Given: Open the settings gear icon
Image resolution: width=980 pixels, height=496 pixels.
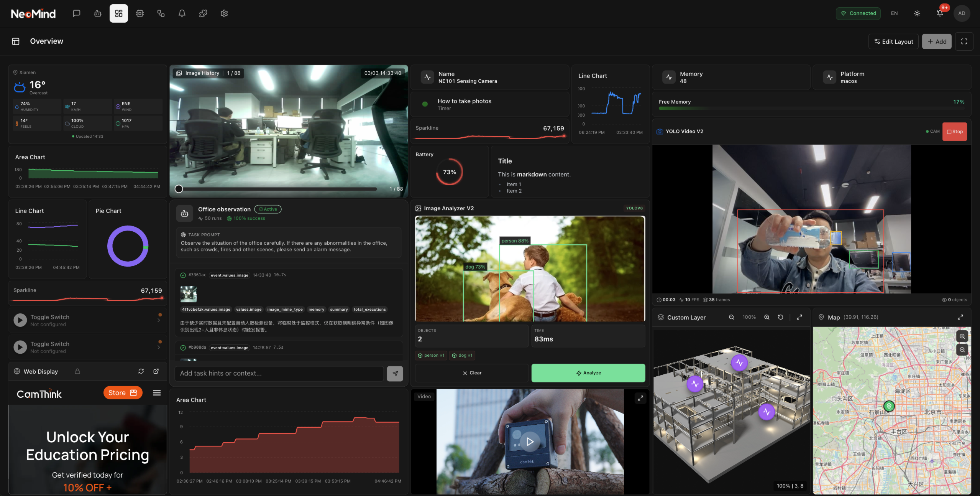Looking at the screenshot, I should tap(224, 13).
